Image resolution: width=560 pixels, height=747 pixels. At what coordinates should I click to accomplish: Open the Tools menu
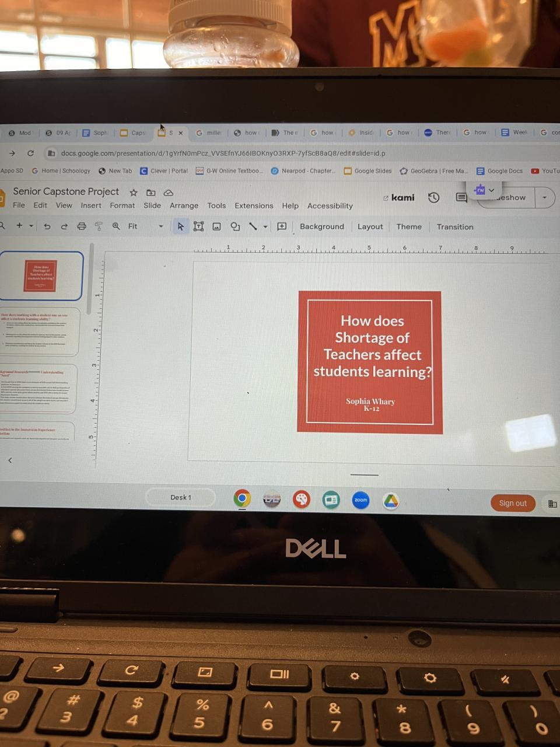[216, 205]
